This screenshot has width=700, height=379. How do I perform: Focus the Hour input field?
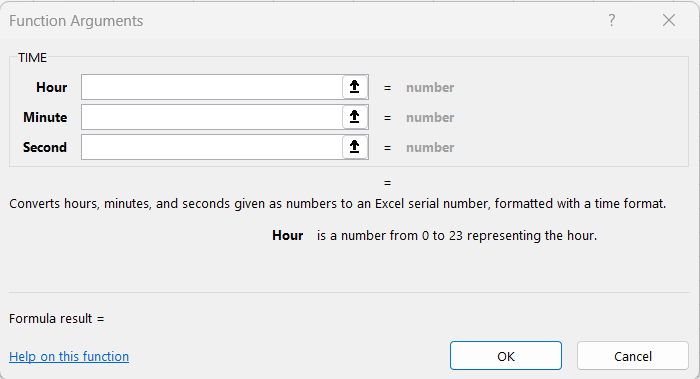(212, 87)
